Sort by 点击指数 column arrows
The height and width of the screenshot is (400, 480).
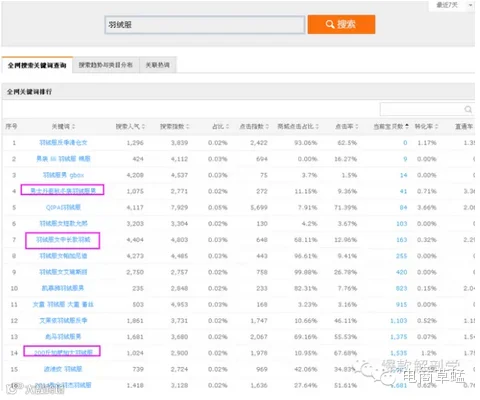click(267, 127)
